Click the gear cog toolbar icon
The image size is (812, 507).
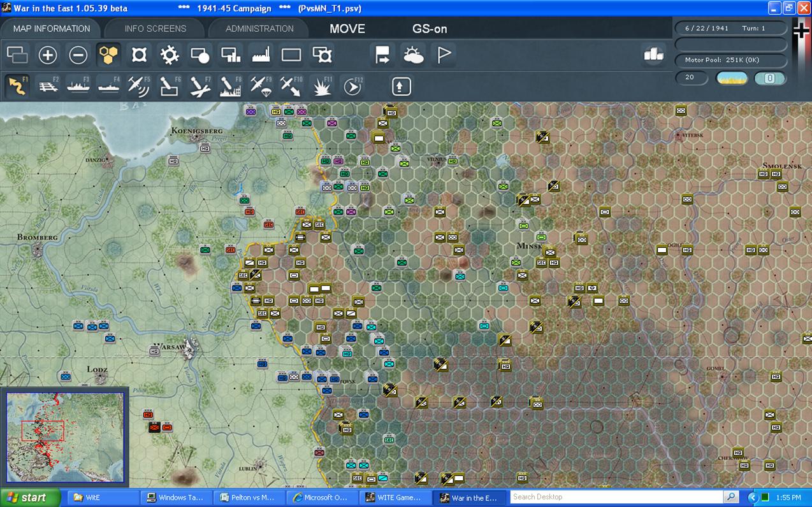[x=170, y=55]
